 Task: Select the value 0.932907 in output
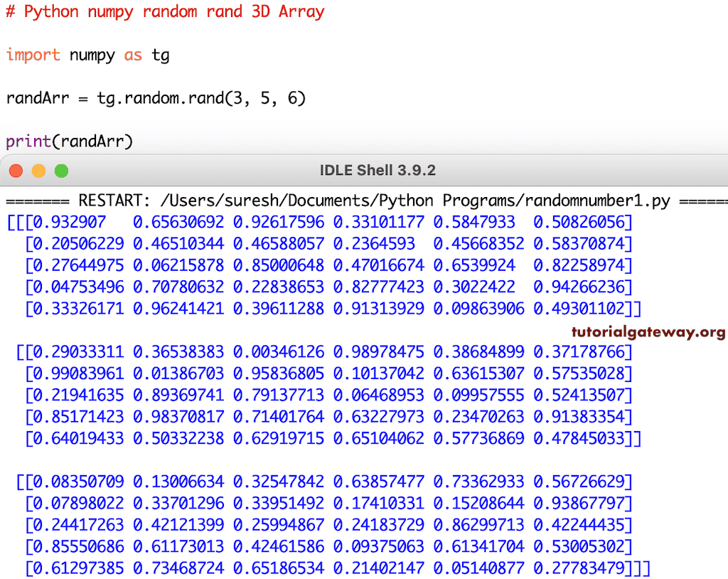point(69,222)
